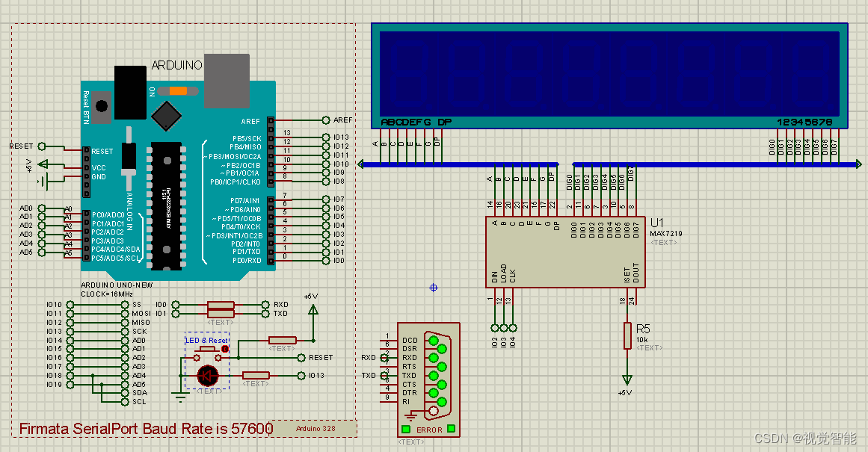Click the blue origin crosshair marker

434,287
